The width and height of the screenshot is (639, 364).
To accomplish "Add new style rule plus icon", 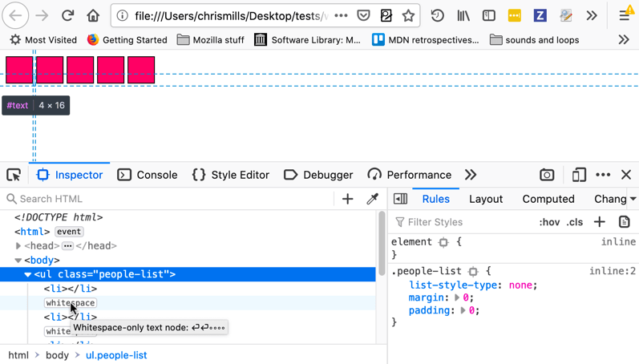I will [x=600, y=222].
